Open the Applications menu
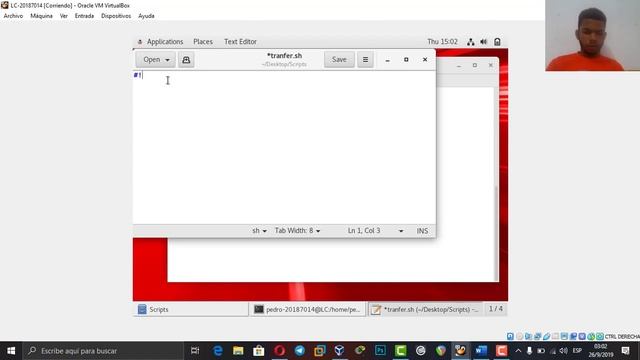 tap(165, 42)
